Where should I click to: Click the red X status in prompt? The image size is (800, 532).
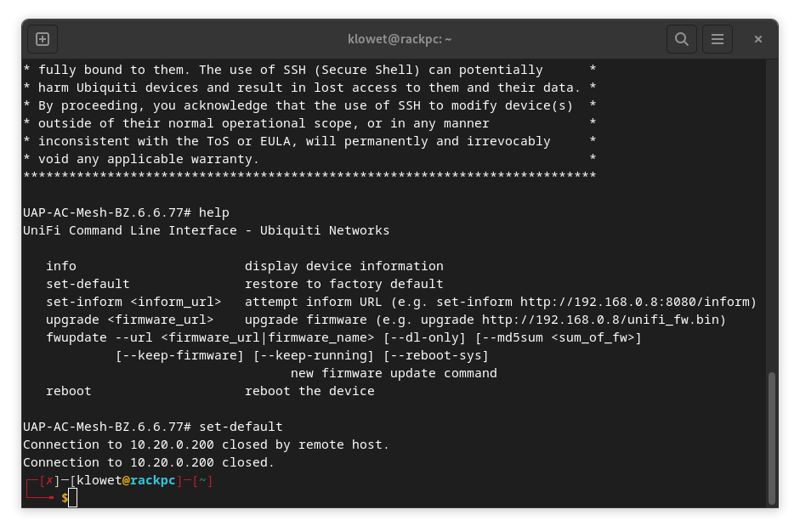pyautogui.click(x=47, y=481)
